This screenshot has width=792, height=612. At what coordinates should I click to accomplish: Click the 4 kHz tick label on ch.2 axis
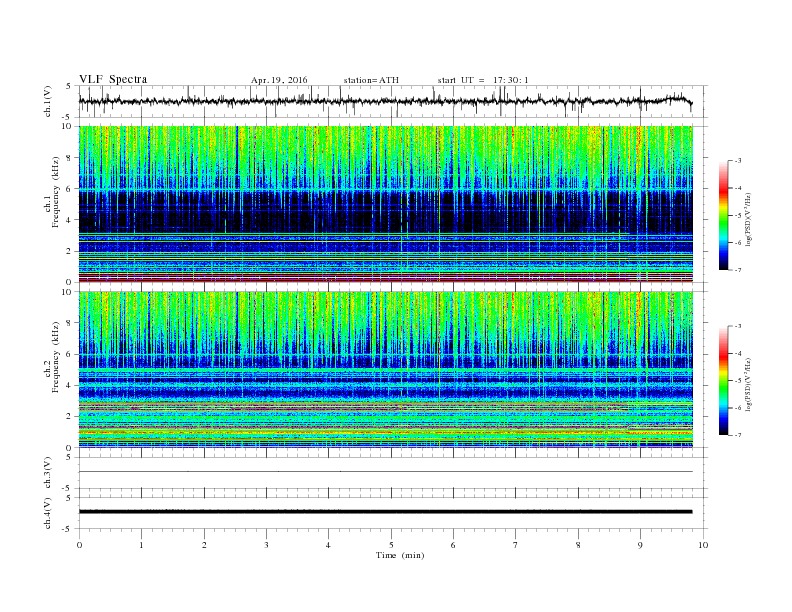[70, 385]
